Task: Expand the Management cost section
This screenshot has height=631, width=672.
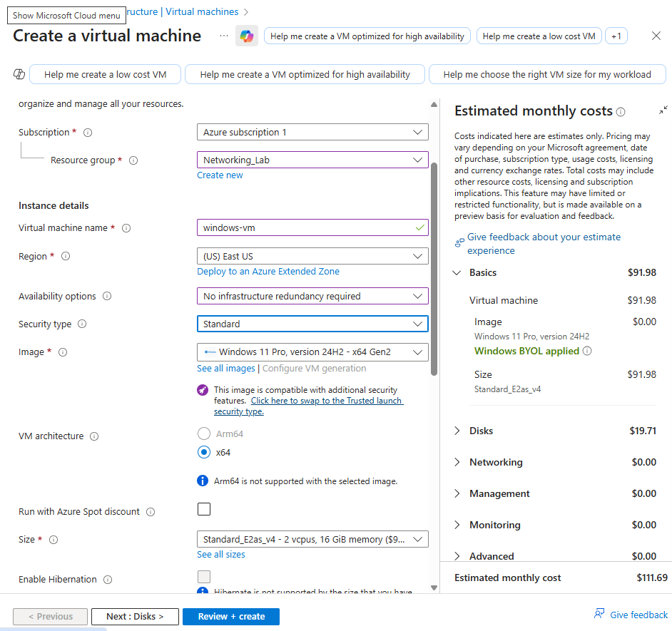Action: pos(457,493)
